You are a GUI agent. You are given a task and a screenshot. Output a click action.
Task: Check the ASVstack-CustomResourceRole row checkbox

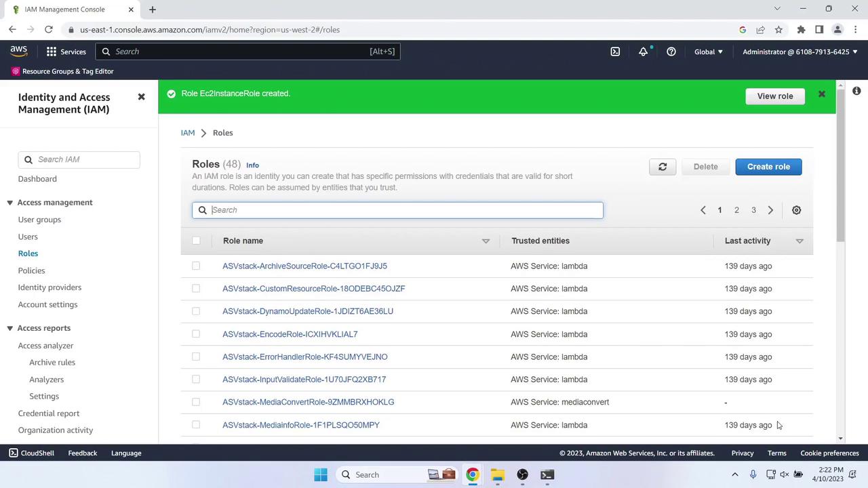coord(196,289)
